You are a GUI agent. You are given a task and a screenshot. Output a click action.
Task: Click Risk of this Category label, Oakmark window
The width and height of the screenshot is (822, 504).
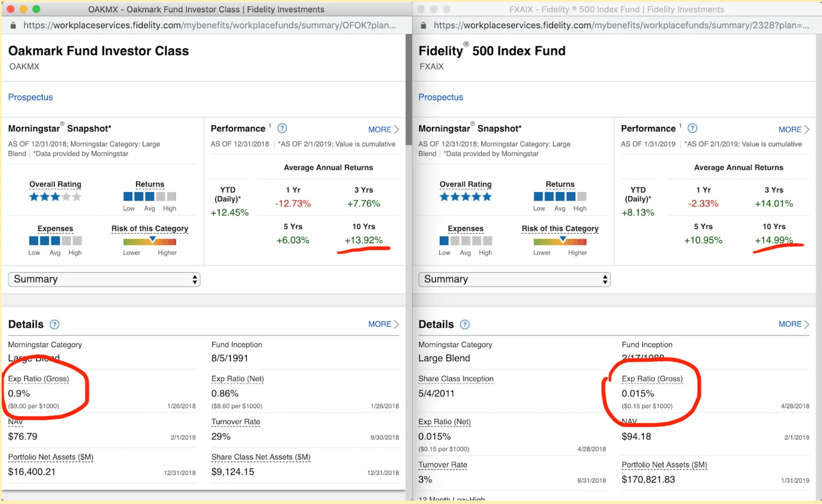[x=150, y=229]
